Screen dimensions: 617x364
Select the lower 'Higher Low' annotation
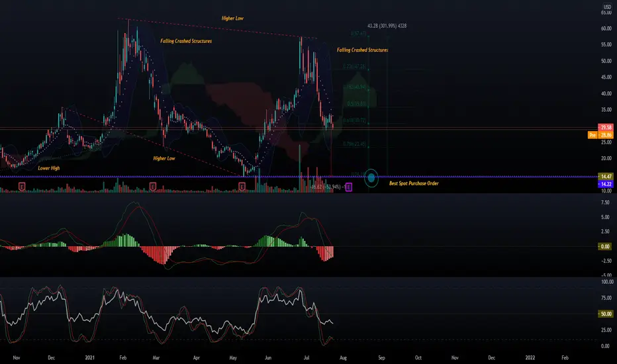[x=164, y=158]
